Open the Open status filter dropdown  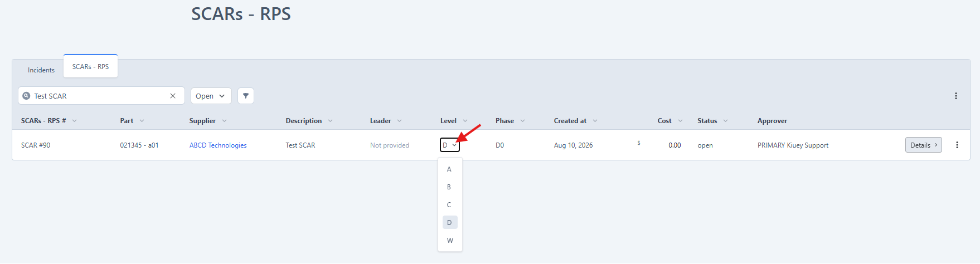(x=211, y=96)
